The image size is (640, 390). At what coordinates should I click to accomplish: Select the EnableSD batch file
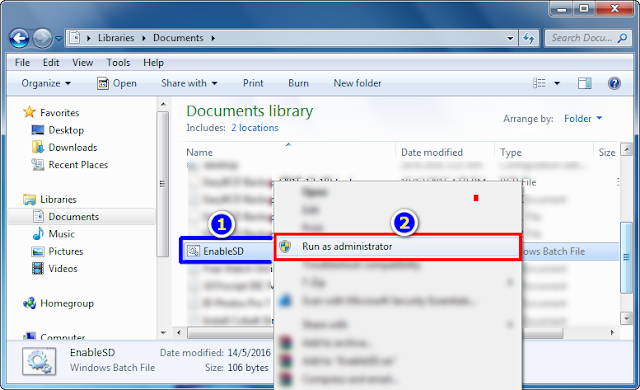tap(223, 251)
